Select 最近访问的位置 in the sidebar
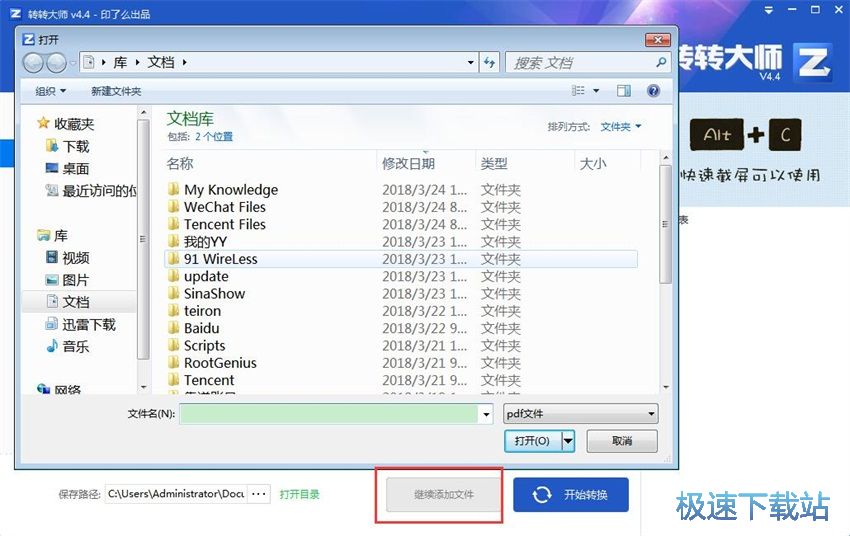The image size is (850, 536). coord(91,191)
